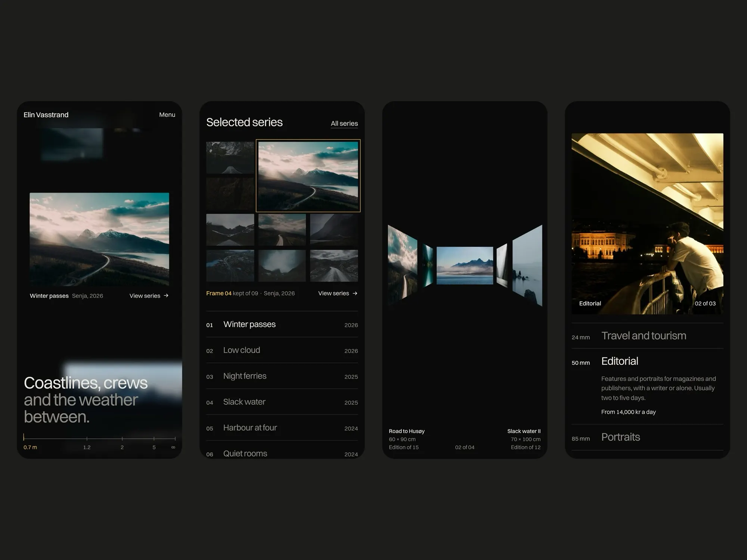Click the Road to Husøy caption
This screenshot has width=747, height=560.
point(407,431)
